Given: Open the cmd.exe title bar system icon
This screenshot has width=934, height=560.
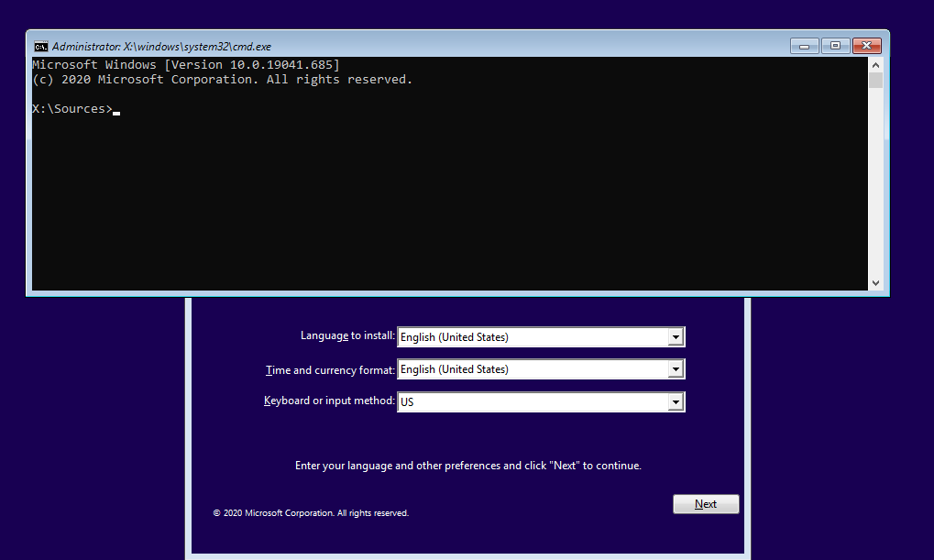Looking at the screenshot, I should pos(41,46).
